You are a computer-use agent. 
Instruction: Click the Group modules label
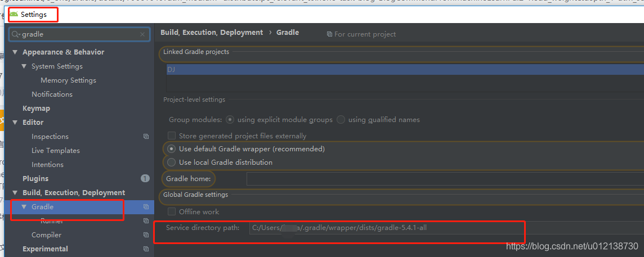pyautogui.click(x=195, y=120)
